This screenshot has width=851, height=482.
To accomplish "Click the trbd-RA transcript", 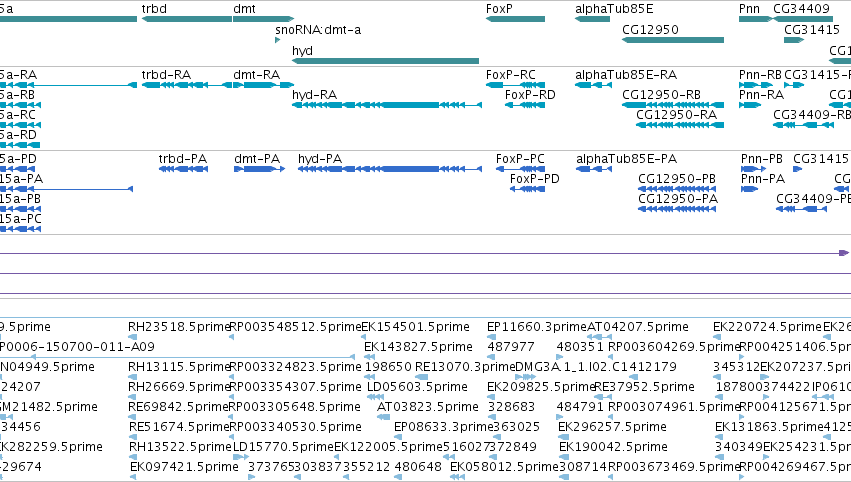I will [187, 85].
